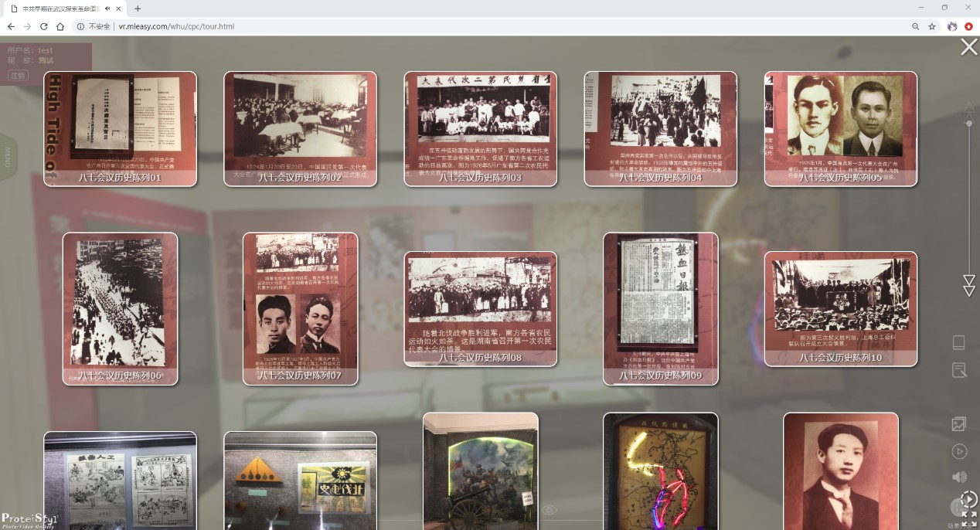Click the browser zoom magnifier icon
The height and width of the screenshot is (530, 980).
pos(915,26)
